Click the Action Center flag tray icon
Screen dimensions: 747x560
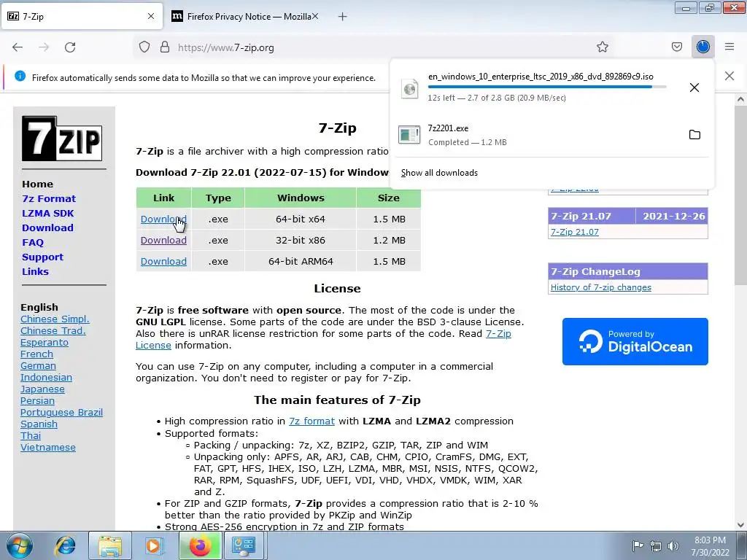point(638,545)
